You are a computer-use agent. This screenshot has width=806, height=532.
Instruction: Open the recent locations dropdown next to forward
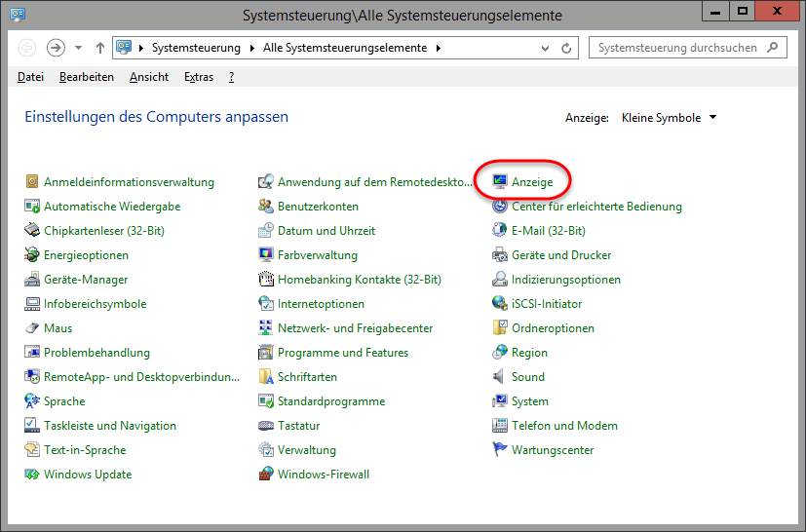click(78, 48)
